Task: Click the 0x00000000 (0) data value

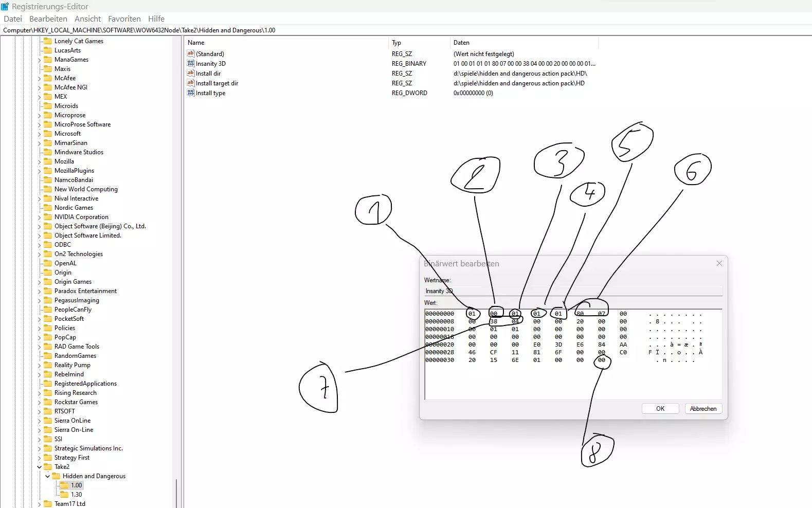Action: [473, 93]
